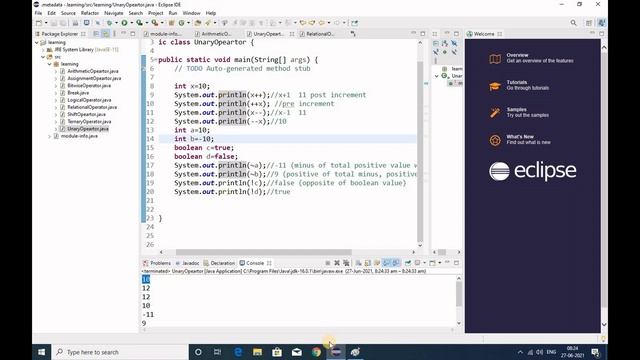Click the editor horizontal scrollbar
Image resolution: width=640 pixels, height=360 pixels.
tap(264, 252)
